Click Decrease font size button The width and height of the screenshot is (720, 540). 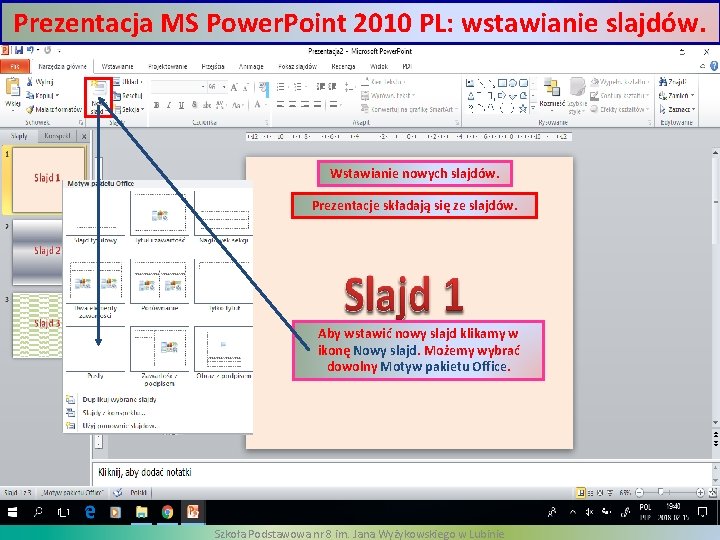pos(246,87)
